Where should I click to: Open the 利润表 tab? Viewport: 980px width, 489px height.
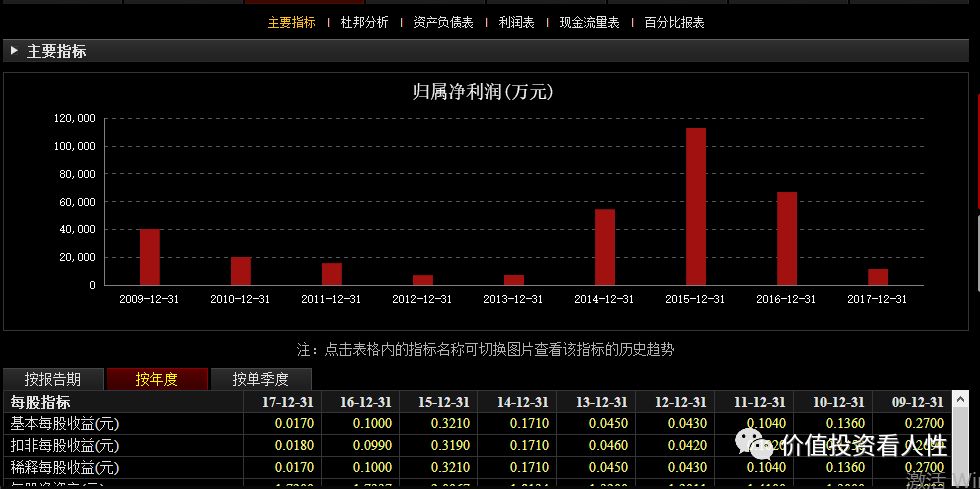pos(516,23)
